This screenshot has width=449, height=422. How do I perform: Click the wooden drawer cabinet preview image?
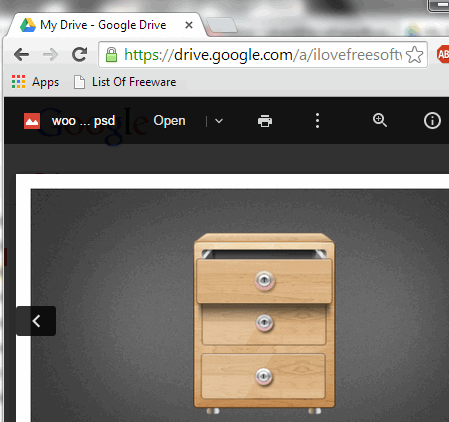[264, 323]
